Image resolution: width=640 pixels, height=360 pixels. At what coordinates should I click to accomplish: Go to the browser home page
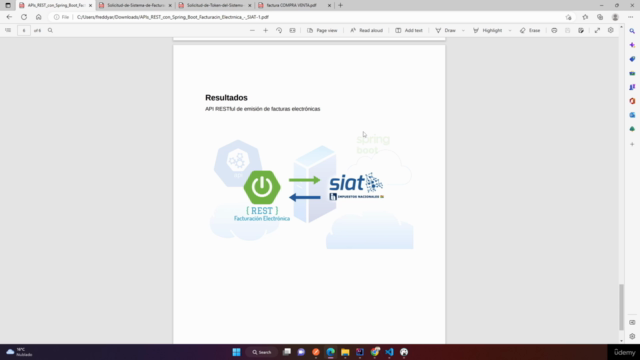pyautogui.click(x=38, y=17)
